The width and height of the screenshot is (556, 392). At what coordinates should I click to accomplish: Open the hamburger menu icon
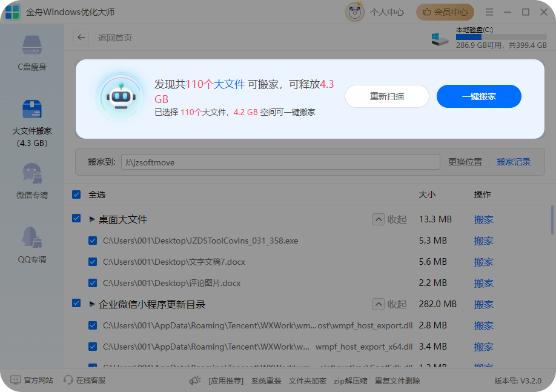489,12
